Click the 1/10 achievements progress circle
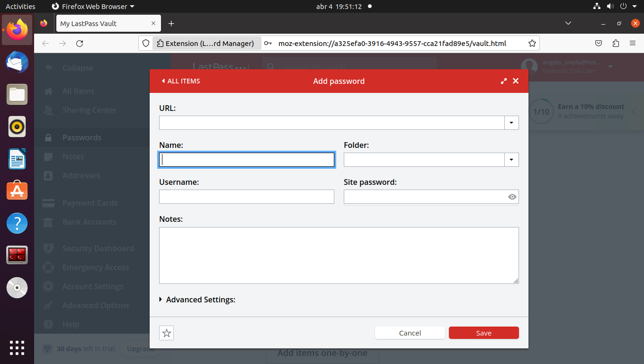 [x=541, y=112]
